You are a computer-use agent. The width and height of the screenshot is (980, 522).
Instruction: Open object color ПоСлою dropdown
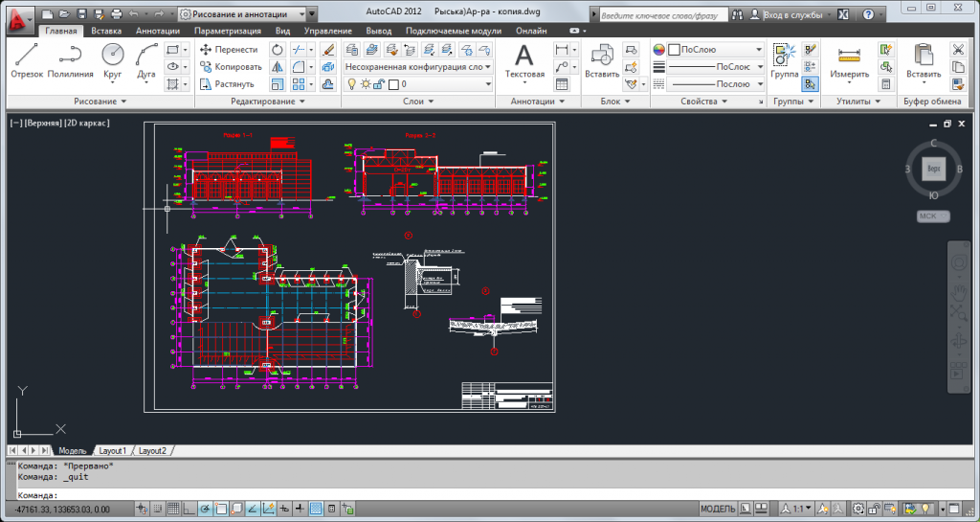(716, 50)
